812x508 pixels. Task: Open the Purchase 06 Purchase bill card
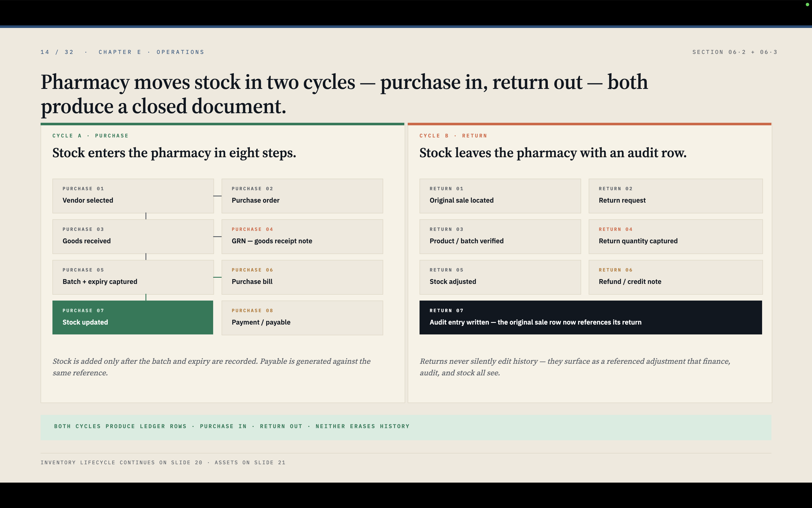302,277
